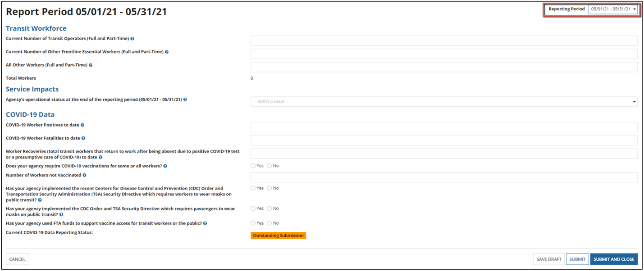This screenshot has height=271, width=644.
Task: Select Yes for agency requiring COVID-19 vaccinations
Action: (253, 166)
